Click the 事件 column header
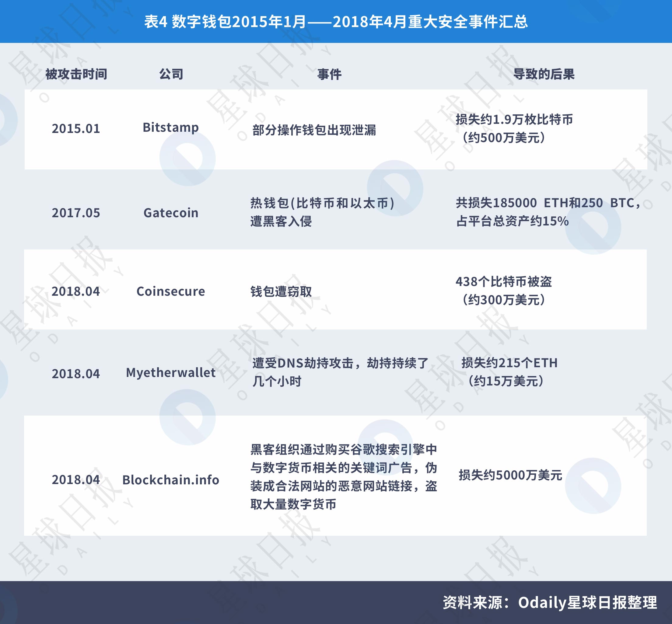The height and width of the screenshot is (624, 672). click(x=329, y=74)
